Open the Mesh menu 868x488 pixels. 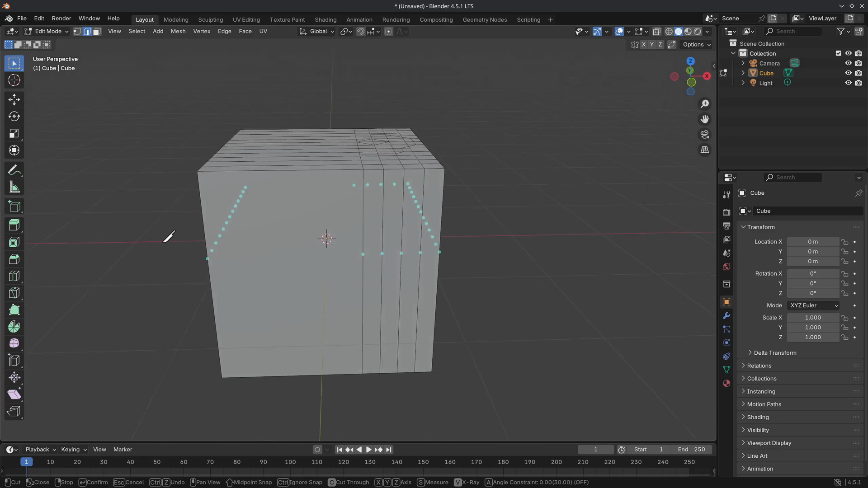click(178, 32)
